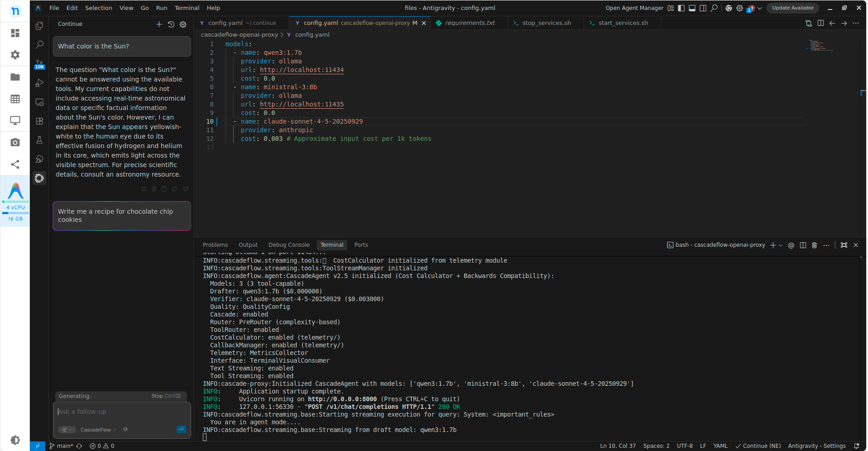View Continue chat history
This screenshot has width=868, height=451.
tap(171, 24)
